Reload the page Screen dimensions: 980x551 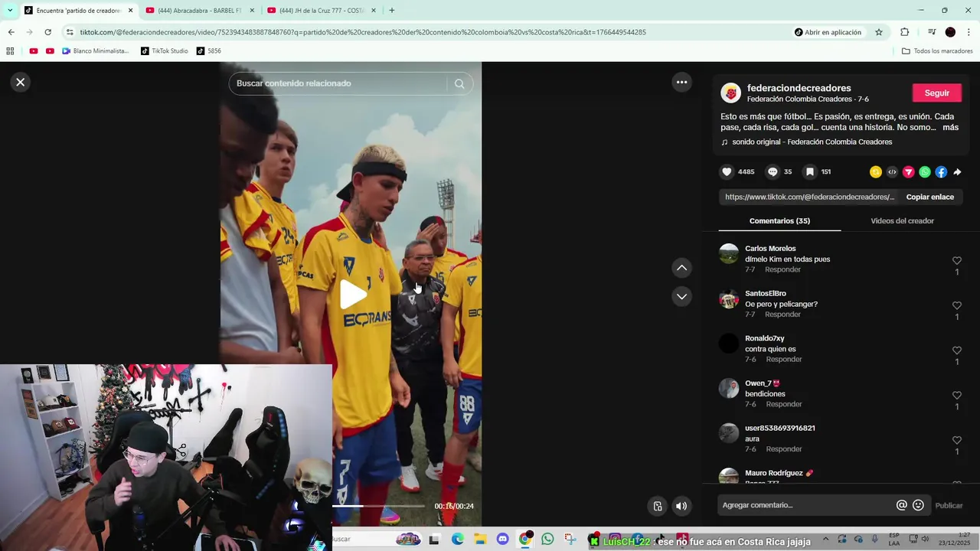(x=47, y=32)
